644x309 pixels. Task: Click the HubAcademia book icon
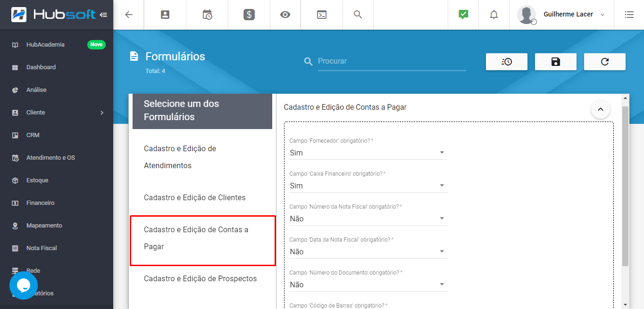(15, 45)
